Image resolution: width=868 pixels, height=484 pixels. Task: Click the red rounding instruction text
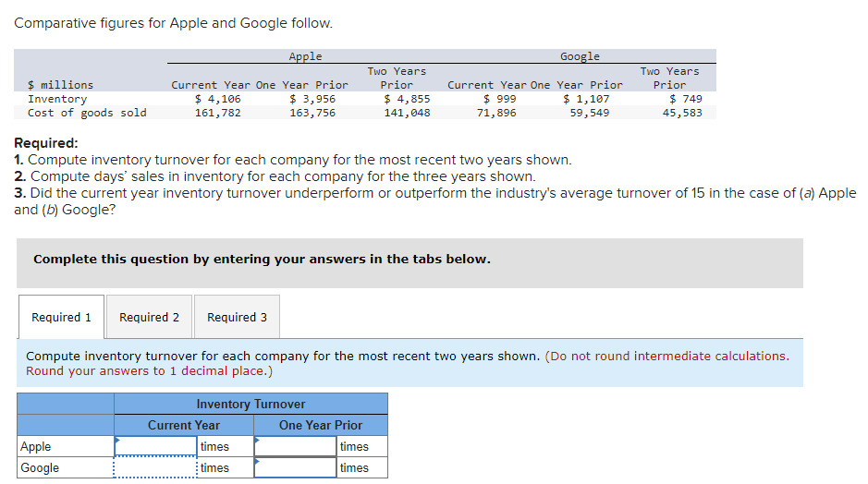coord(408,363)
